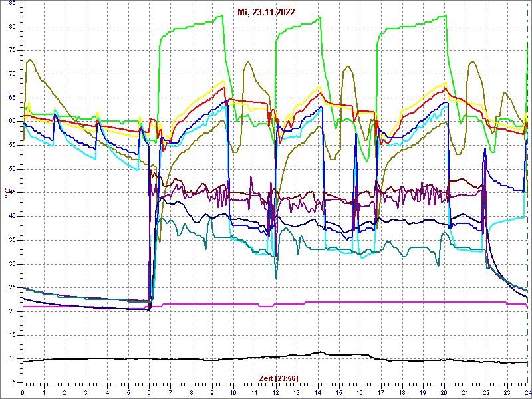The width and height of the screenshot is (532, 399).
Task: Click the date title 'Mi, 23.11.2022'
Action: coord(266,12)
